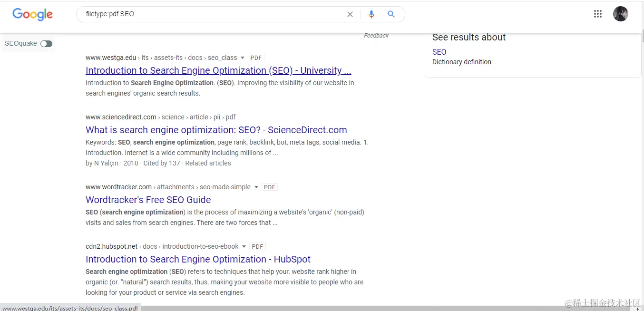Toggle the SEOquake switch
The width and height of the screenshot is (644, 311).
pos(46,44)
